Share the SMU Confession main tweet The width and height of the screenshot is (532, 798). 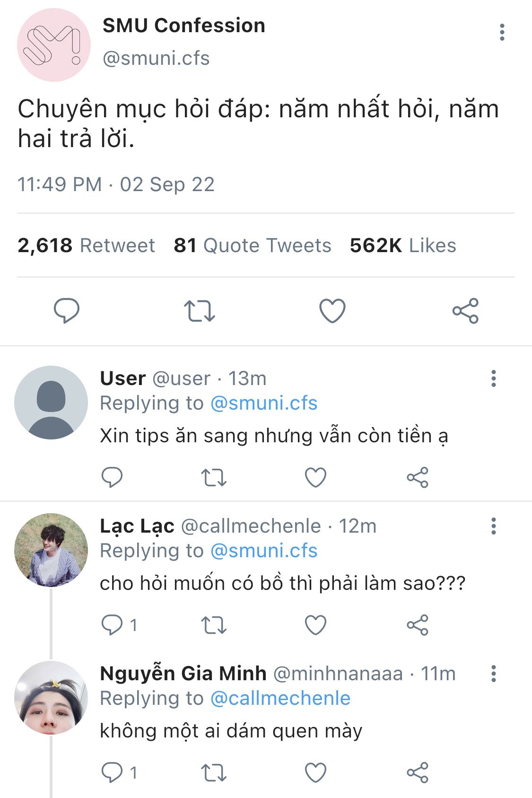pyautogui.click(x=465, y=311)
